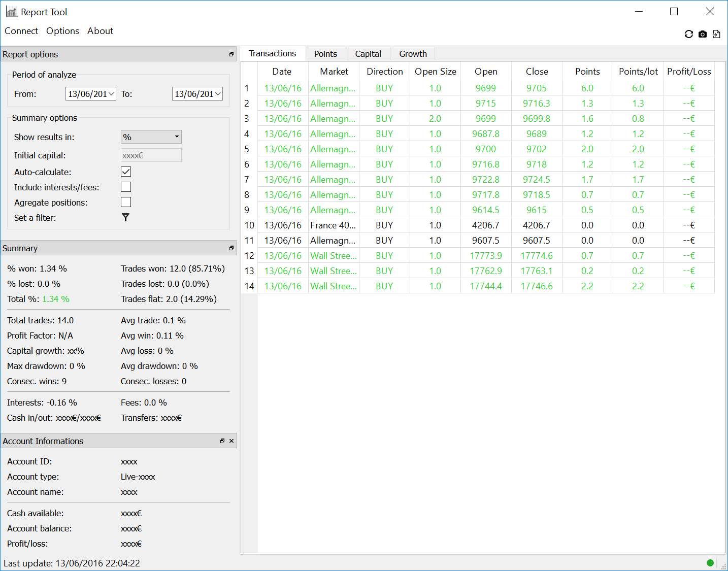This screenshot has height=571, width=728.
Task: Open the Options menu
Action: (x=62, y=31)
